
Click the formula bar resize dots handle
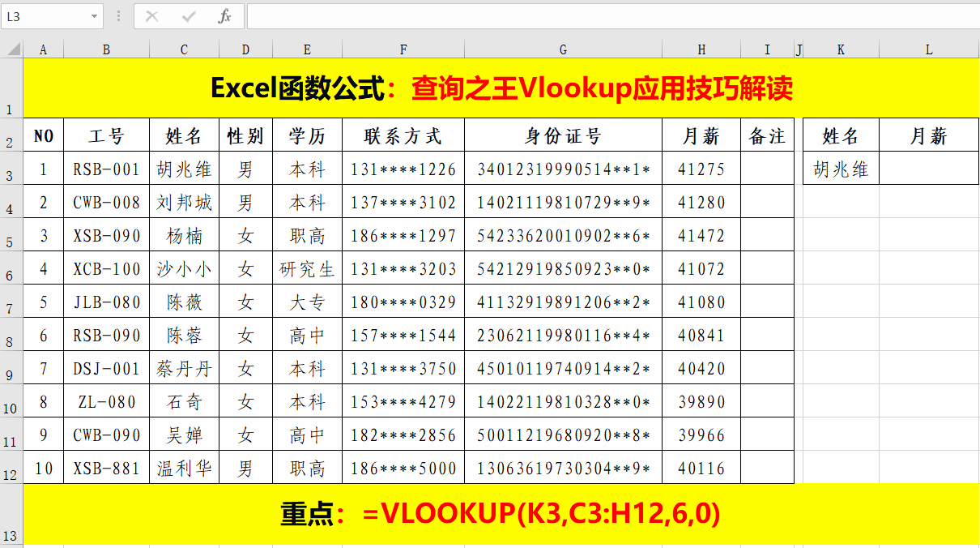119,16
